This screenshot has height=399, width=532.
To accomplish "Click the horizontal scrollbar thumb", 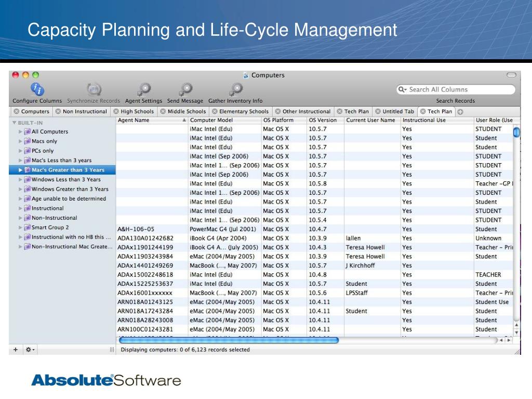I will pyautogui.click(x=229, y=340).
